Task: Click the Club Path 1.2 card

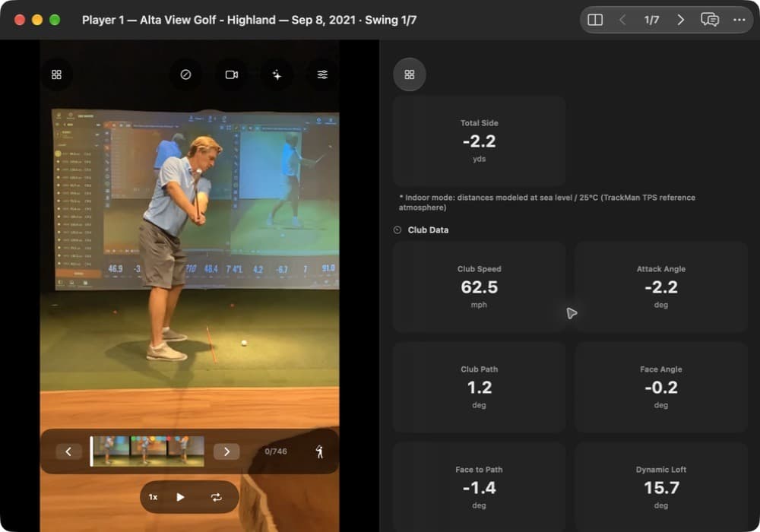Action: (479, 387)
